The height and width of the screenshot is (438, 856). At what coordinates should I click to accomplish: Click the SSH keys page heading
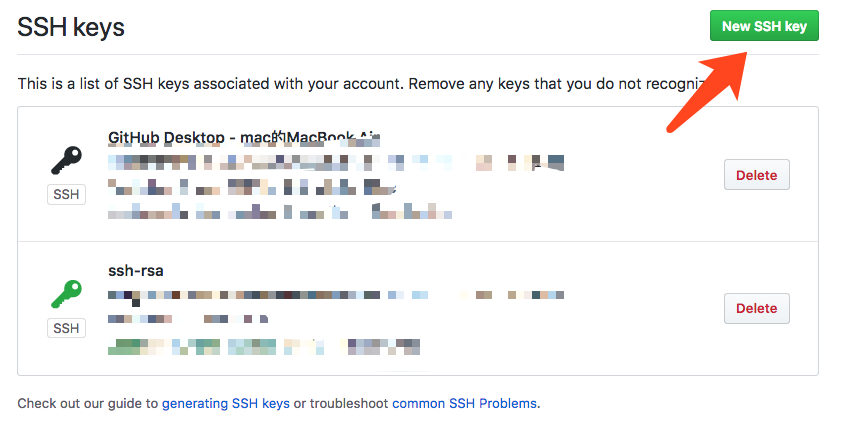(71, 27)
